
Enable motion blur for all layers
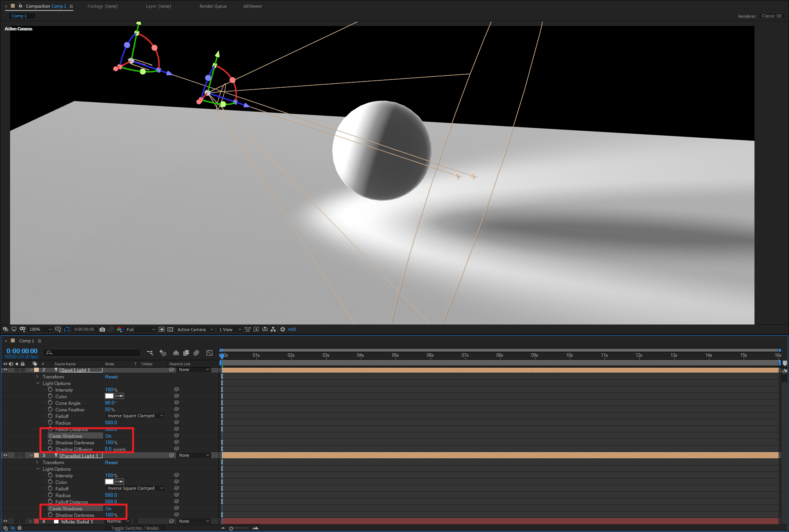[196, 353]
